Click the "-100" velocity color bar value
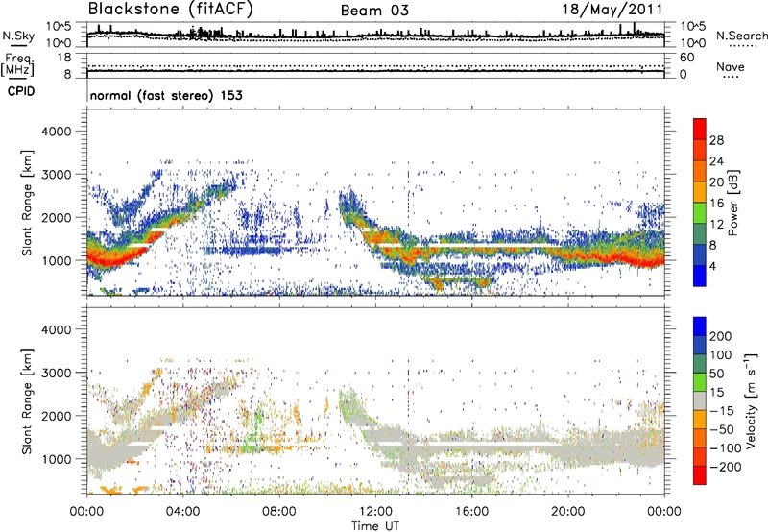The height and width of the screenshot is (532, 768). point(725,448)
